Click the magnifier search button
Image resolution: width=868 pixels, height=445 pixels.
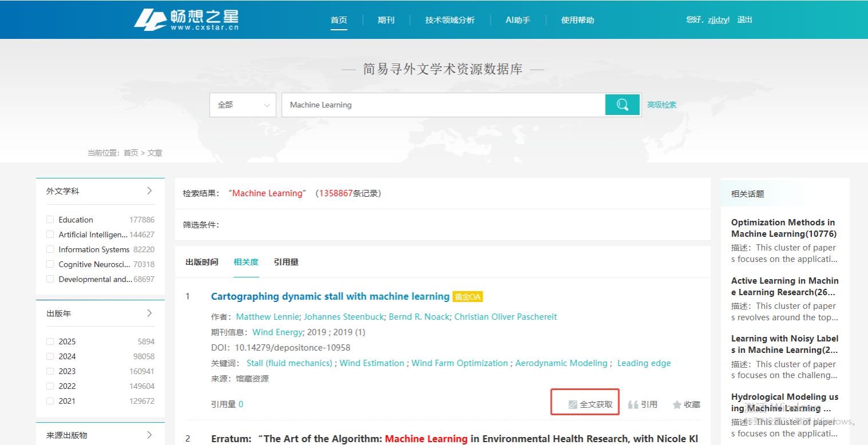622,105
